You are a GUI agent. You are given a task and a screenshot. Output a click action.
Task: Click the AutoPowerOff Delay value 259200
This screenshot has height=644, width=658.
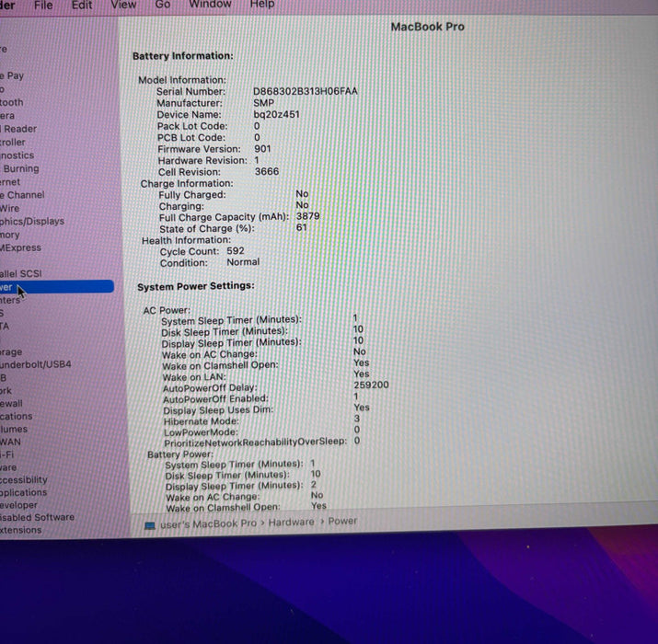372,385
